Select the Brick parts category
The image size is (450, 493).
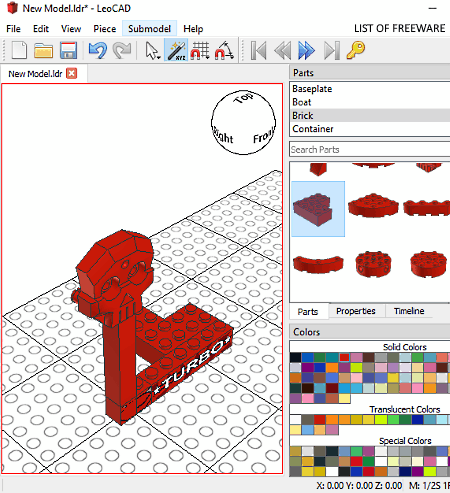370,115
